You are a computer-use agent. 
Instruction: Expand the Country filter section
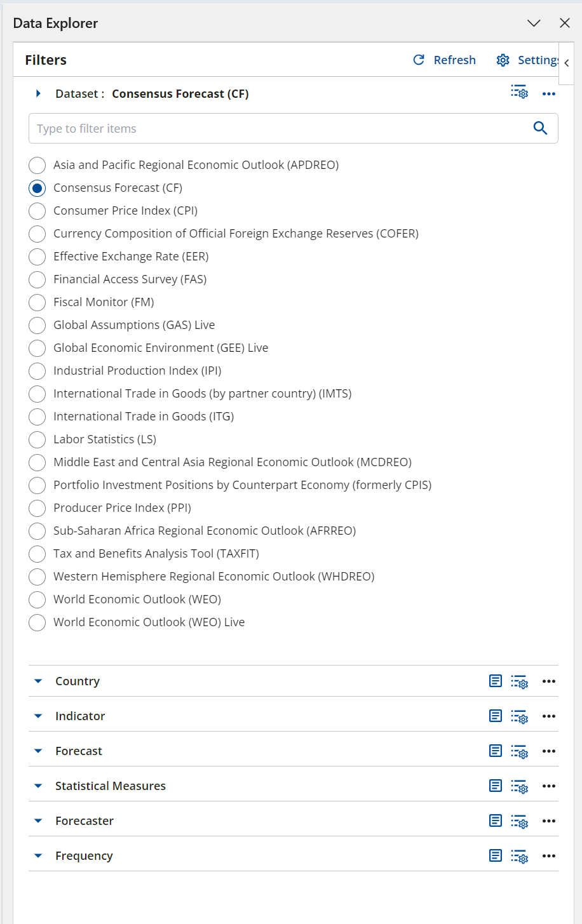click(x=38, y=681)
